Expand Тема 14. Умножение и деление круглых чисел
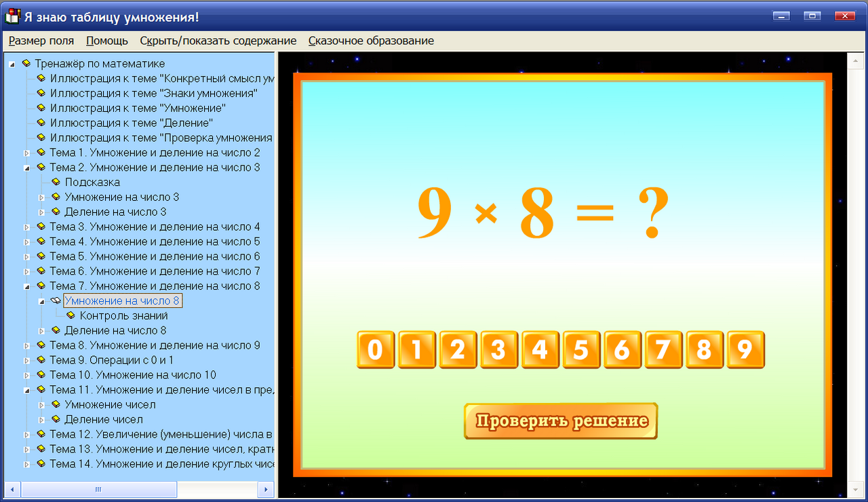 coord(27,464)
